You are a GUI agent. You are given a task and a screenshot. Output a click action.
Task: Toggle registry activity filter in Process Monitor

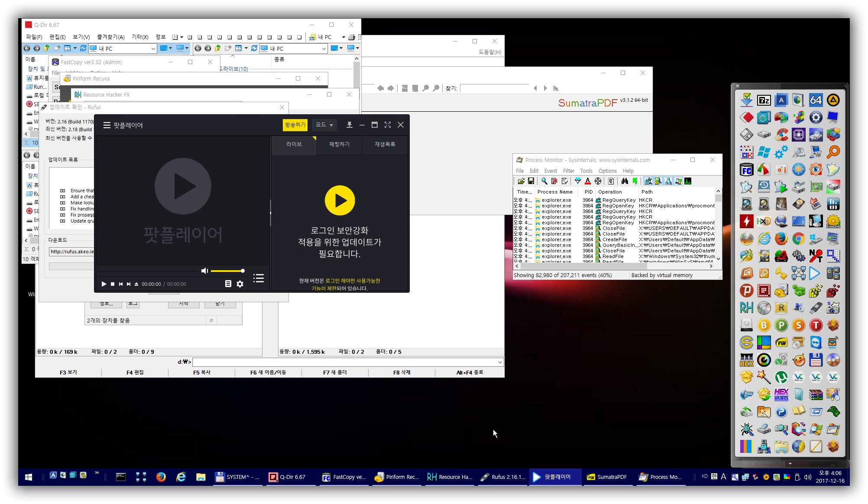(x=648, y=181)
